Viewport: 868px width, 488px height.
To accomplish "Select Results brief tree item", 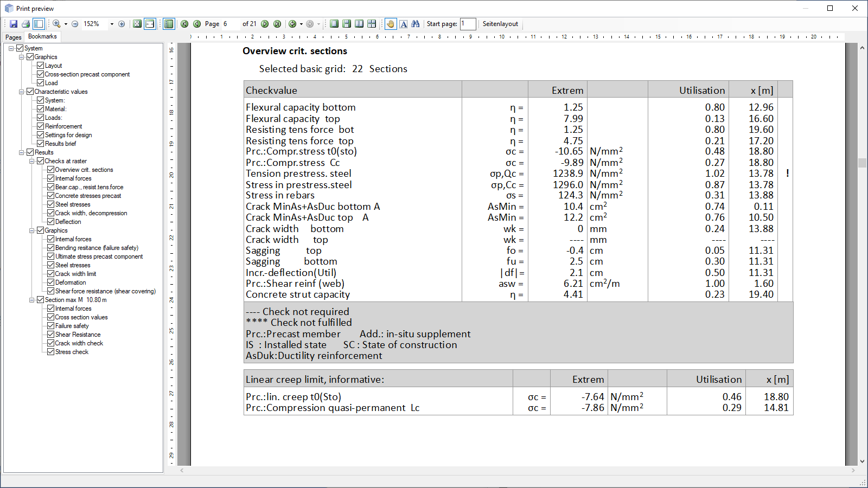I will [60, 144].
